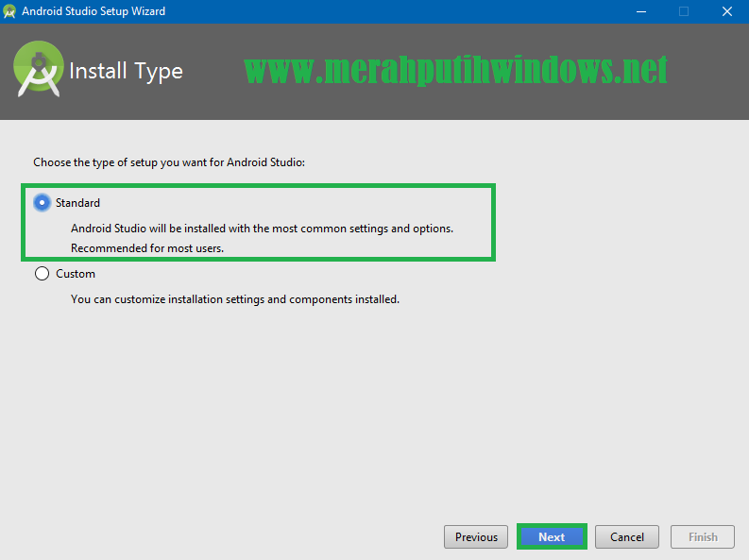Viewport: 749px width, 560px height.
Task: Click the disabled Finish button
Action: (x=703, y=537)
